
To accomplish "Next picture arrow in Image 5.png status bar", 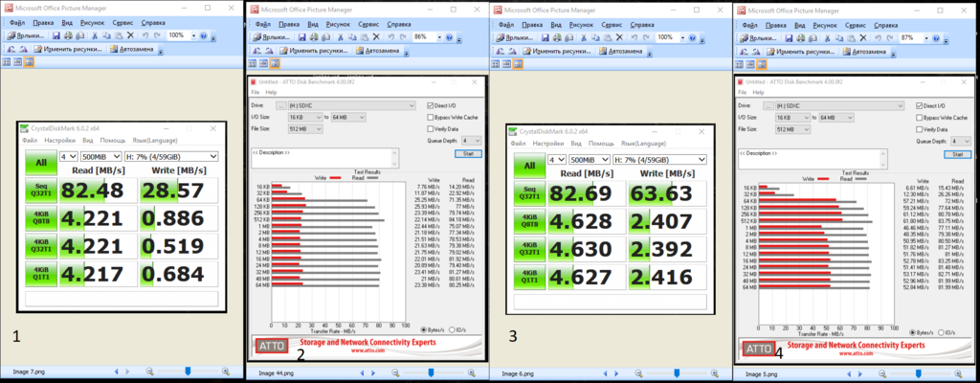I will point(860,373).
